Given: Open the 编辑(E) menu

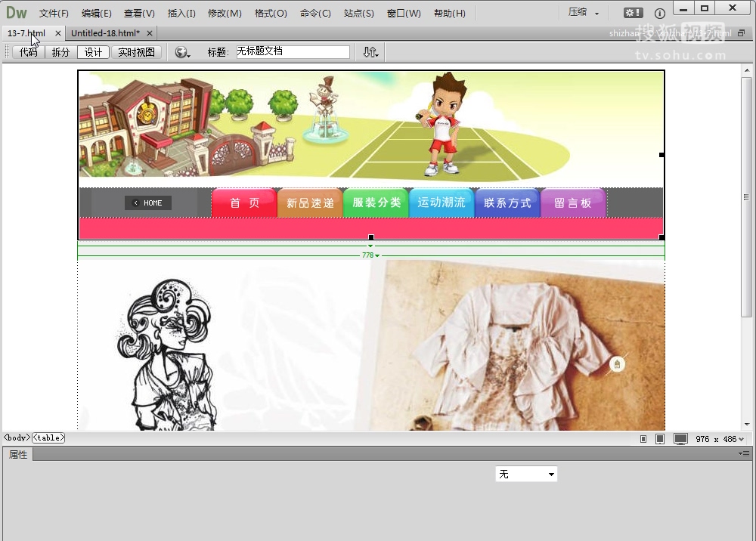Looking at the screenshot, I should 97,14.
